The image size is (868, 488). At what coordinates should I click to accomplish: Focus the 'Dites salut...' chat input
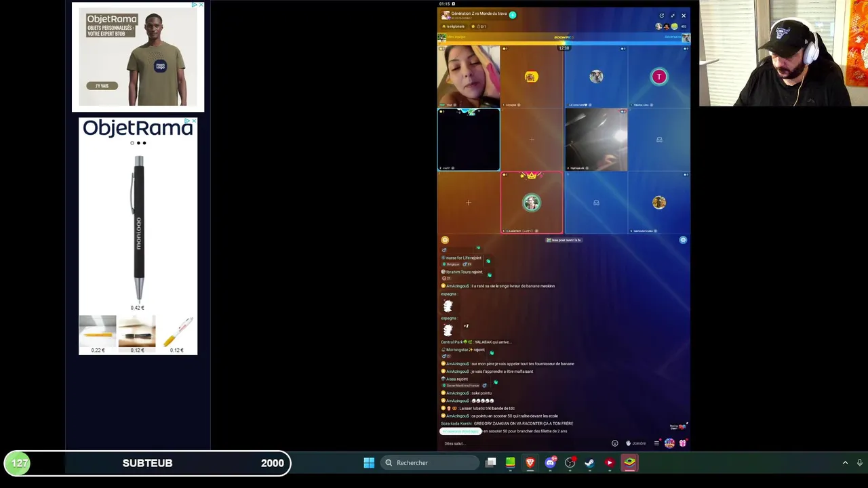pos(522,443)
